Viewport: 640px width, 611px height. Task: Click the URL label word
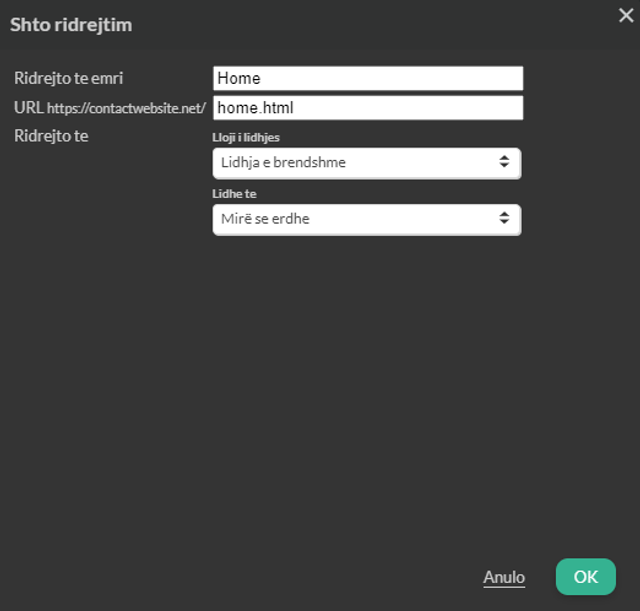point(29,108)
